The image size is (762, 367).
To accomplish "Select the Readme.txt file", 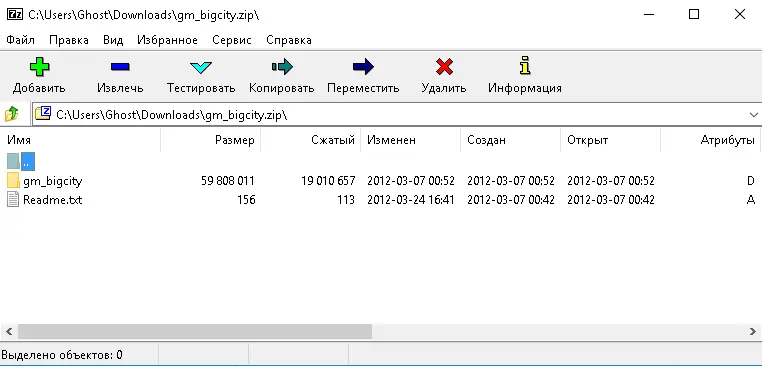I will 52,200.
